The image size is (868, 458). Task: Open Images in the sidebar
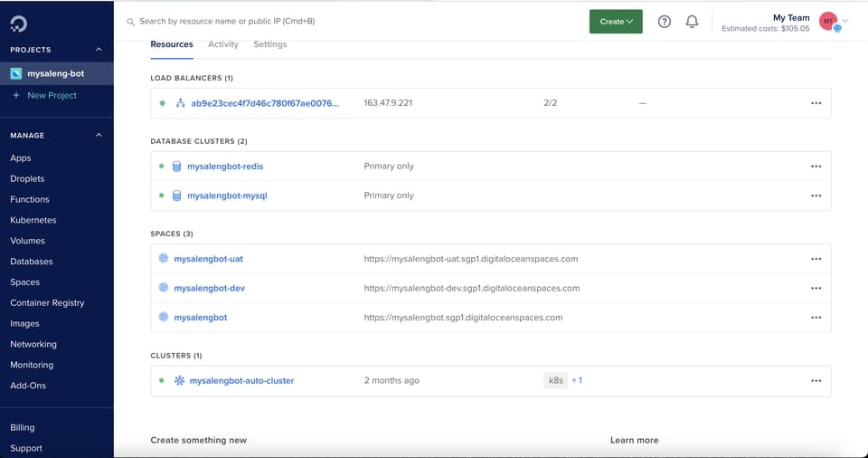(x=24, y=323)
